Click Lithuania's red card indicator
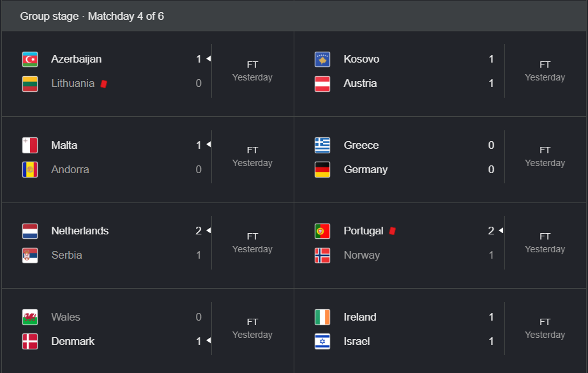This screenshot has height=373, width=588. [104, 84]
